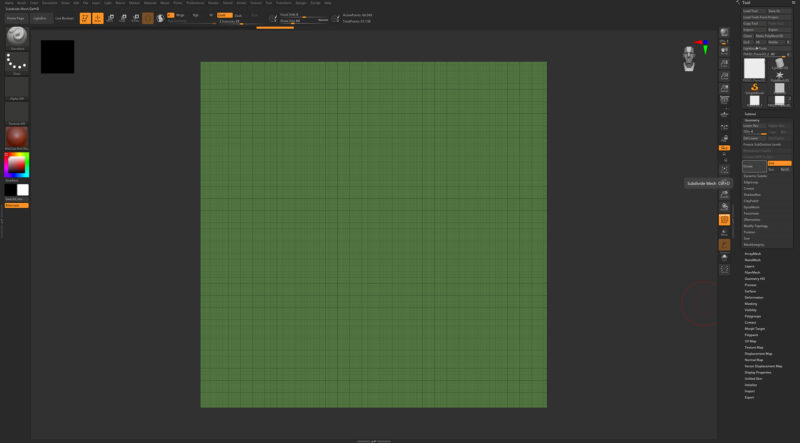The image size is (800, 443).
Task: Select the SimpleBrush tool icon
Action: click(755, 87)
